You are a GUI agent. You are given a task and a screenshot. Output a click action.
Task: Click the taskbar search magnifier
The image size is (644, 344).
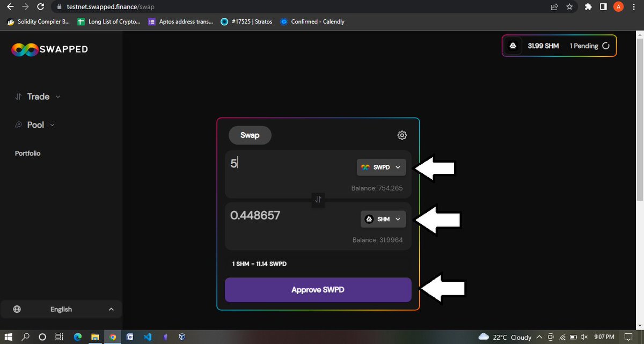pyautogui.click(x=26, y=337)
